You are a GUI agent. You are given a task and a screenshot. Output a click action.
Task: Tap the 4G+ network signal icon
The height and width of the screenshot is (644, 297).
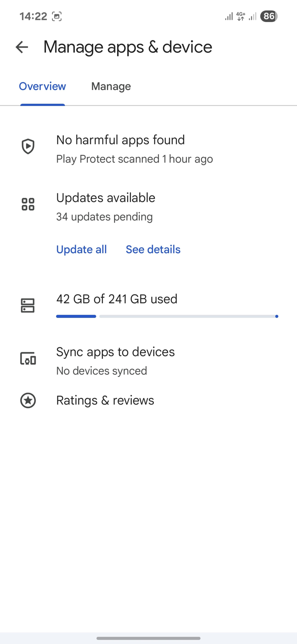[241, 17]
